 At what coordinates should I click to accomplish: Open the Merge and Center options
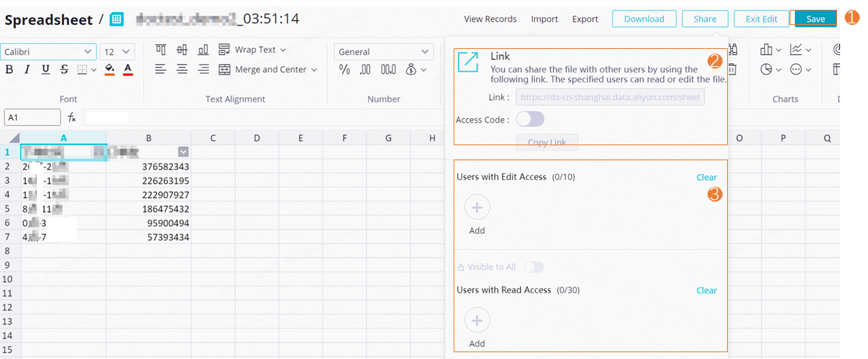pos(267,69)
